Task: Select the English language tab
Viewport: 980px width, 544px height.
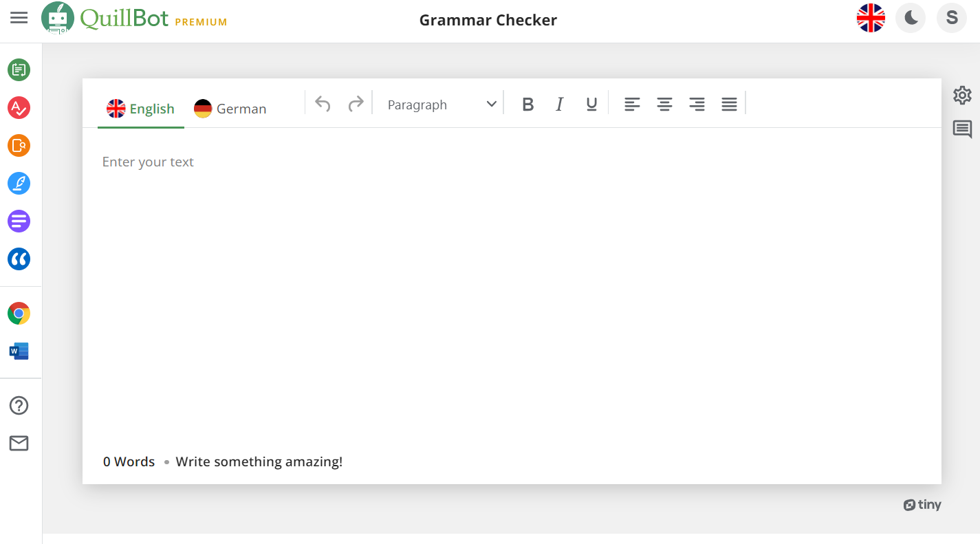Action: pos(140,108)
